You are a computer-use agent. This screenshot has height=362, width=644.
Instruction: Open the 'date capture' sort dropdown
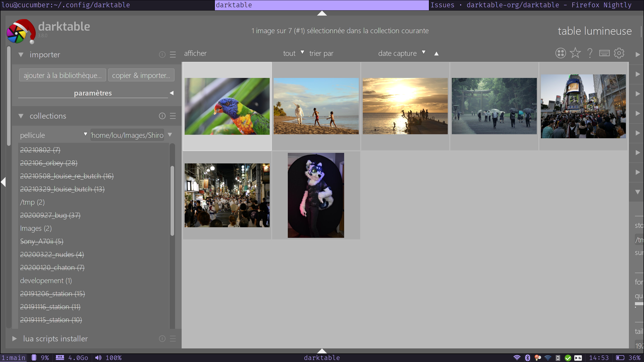(402, 53)
